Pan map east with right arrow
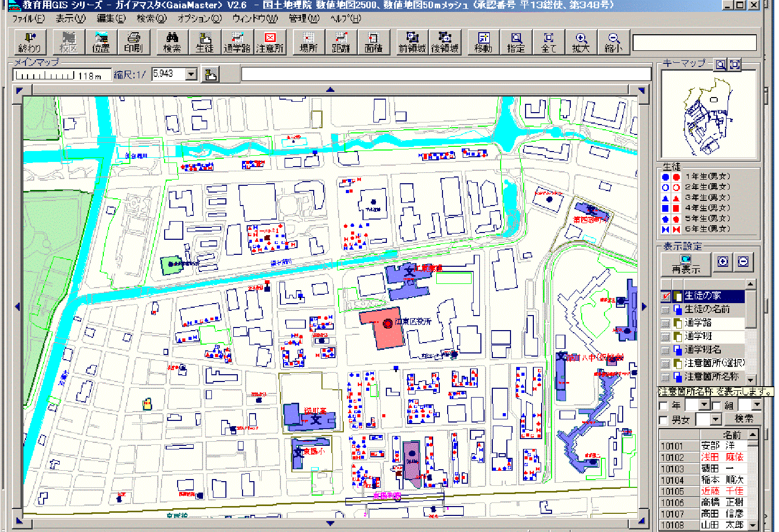Viewport: 779px width, 532px height. [644, 306]
